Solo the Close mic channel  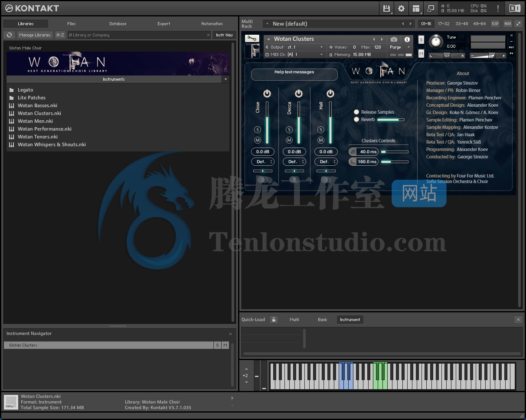tap(258, 130)
